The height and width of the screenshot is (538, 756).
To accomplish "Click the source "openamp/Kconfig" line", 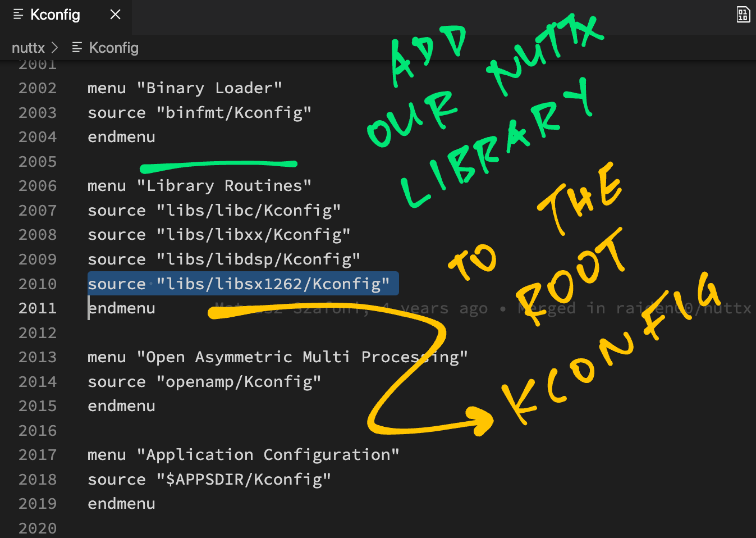I will point(204,382).
